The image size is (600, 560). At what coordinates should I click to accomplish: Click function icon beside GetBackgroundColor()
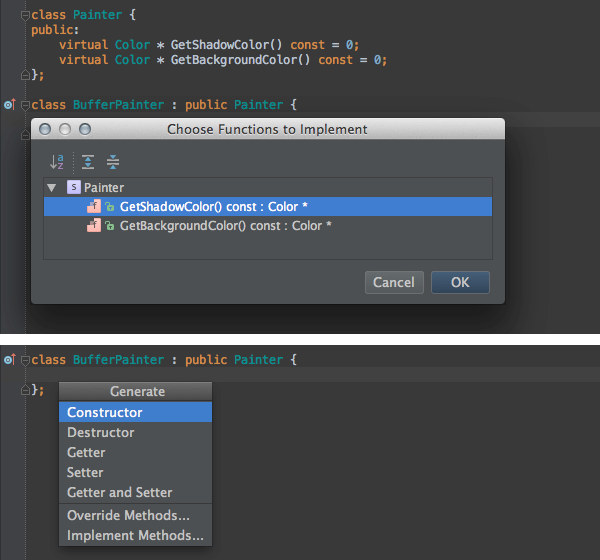tap(94, 225)
